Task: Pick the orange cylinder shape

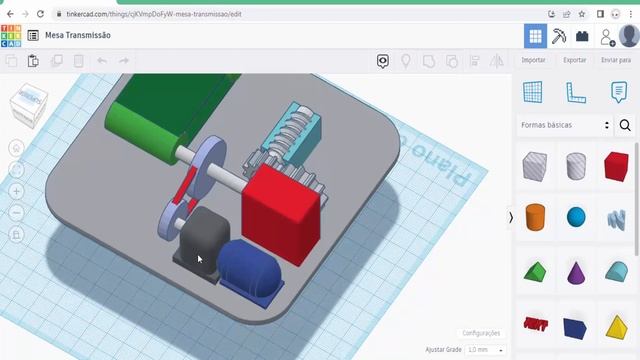Action: pyautogui.click(x=535, y=217)
